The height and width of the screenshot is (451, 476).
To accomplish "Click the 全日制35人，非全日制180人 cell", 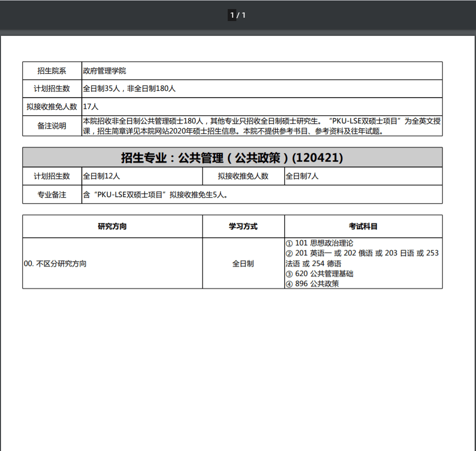I will [129, 88].
